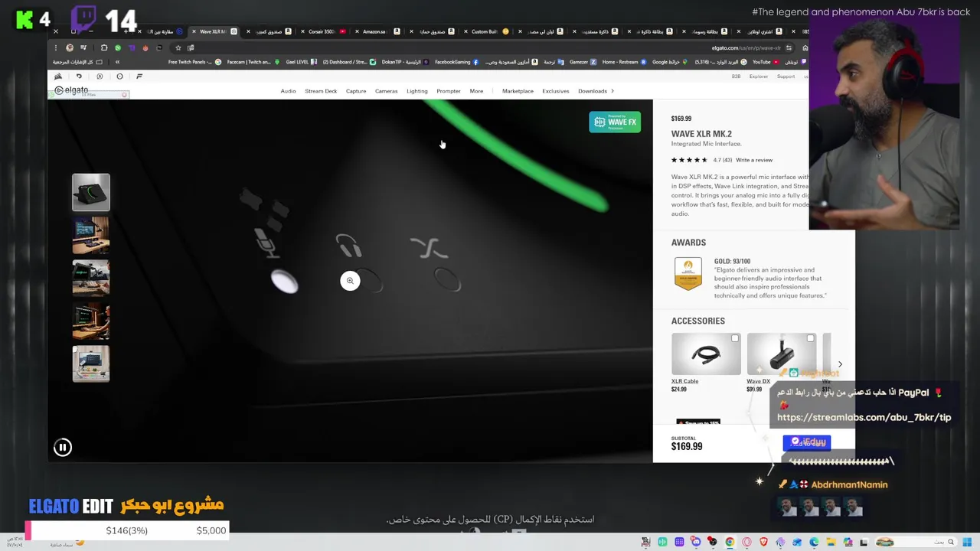980x551 pixels.
Task: Open Discord from the taskbar
Action: (696, 543)
